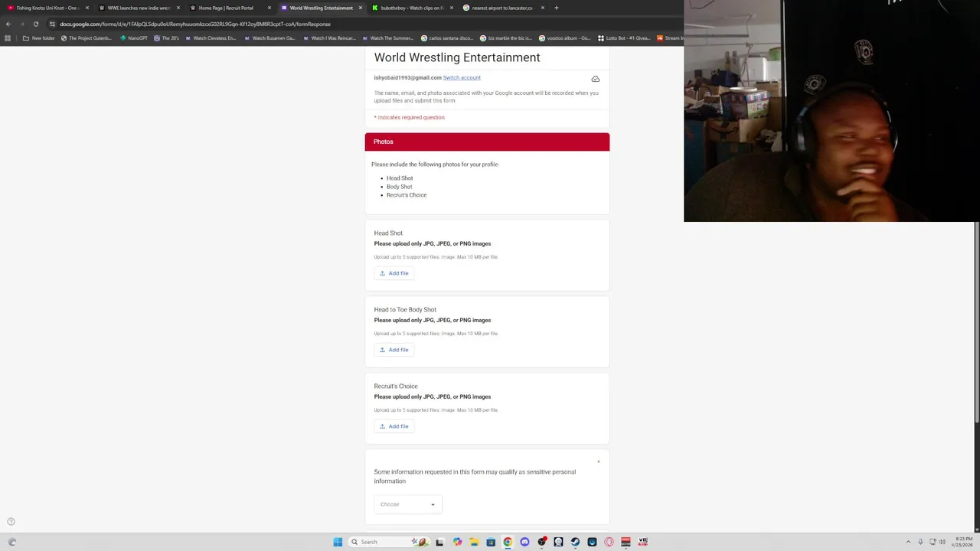Open the carlos santana disco bookmark
Screen dimensions: 980x551
point(447,38)
